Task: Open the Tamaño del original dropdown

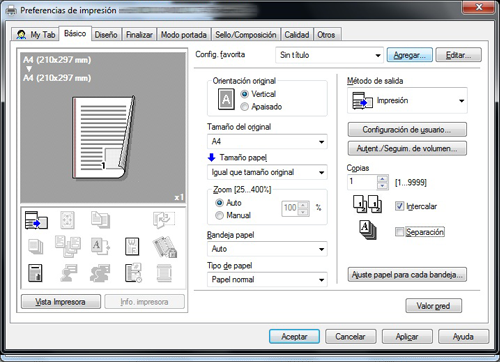Action: (267, 142)
